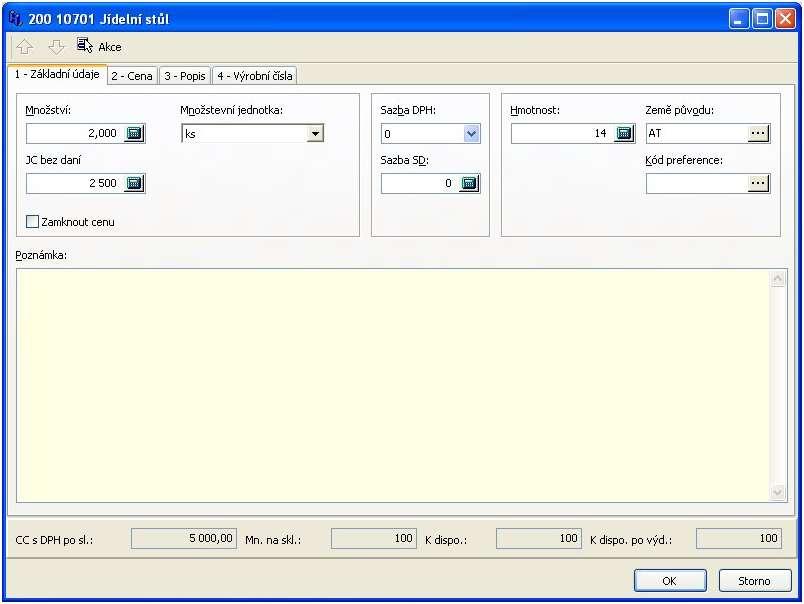This screenshot has width=804, height=604.
Task: Click into the Hmotnost input field
Action: (x=562, y=133)
